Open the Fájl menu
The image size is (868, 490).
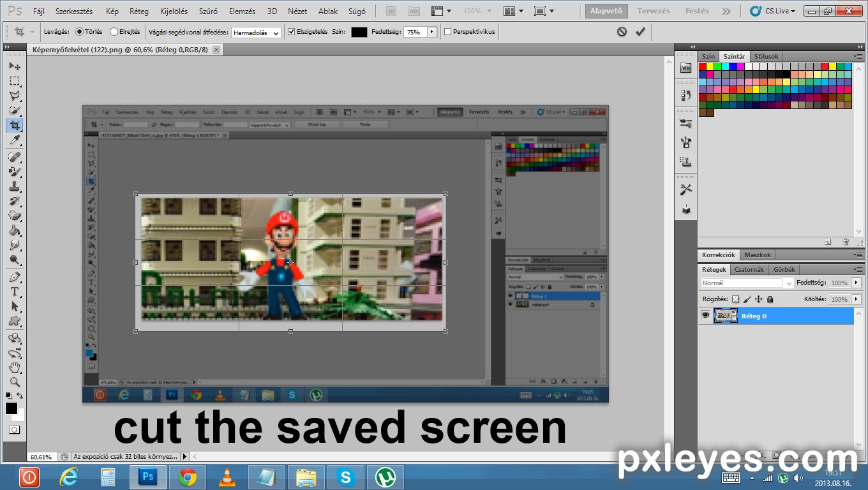click(39, 11)
